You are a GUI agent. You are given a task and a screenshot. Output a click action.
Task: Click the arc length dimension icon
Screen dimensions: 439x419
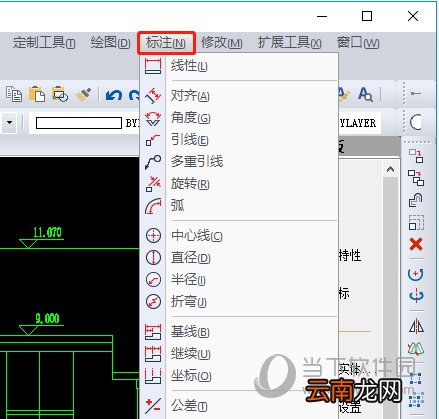(x=153, y=206)
